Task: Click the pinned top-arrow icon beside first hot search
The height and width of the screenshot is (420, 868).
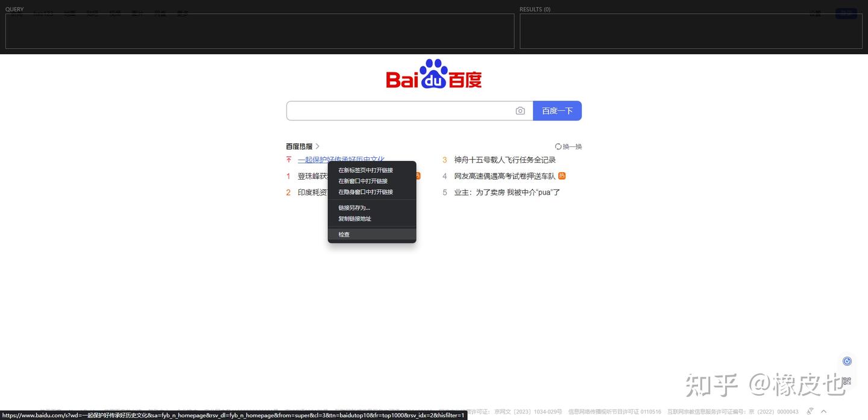Action: click(289, 160)
